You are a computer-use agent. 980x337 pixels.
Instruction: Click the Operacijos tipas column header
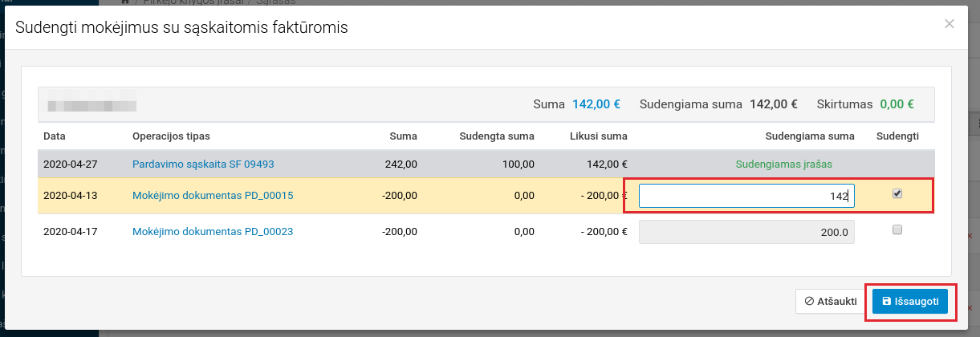click(x=171, y=136)
